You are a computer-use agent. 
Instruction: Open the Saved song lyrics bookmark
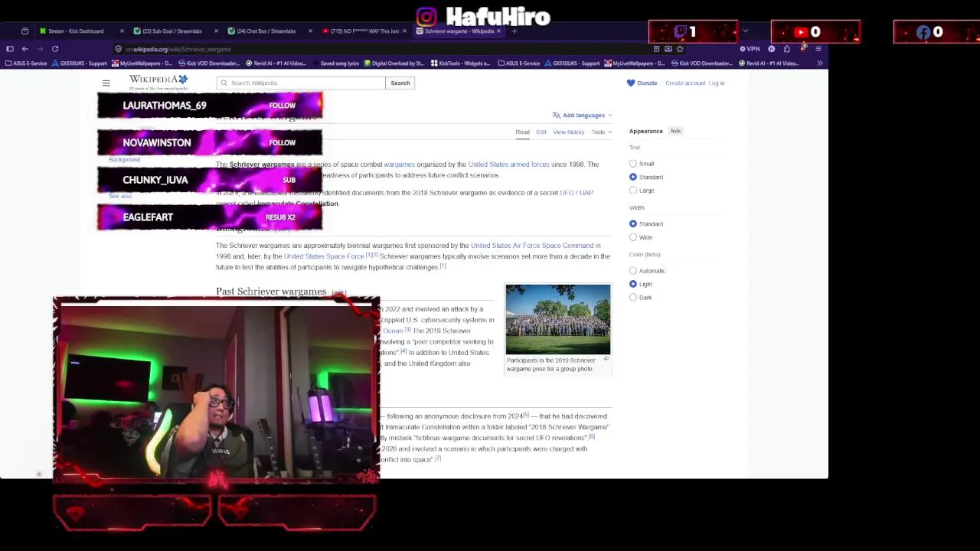click(335, 64)
